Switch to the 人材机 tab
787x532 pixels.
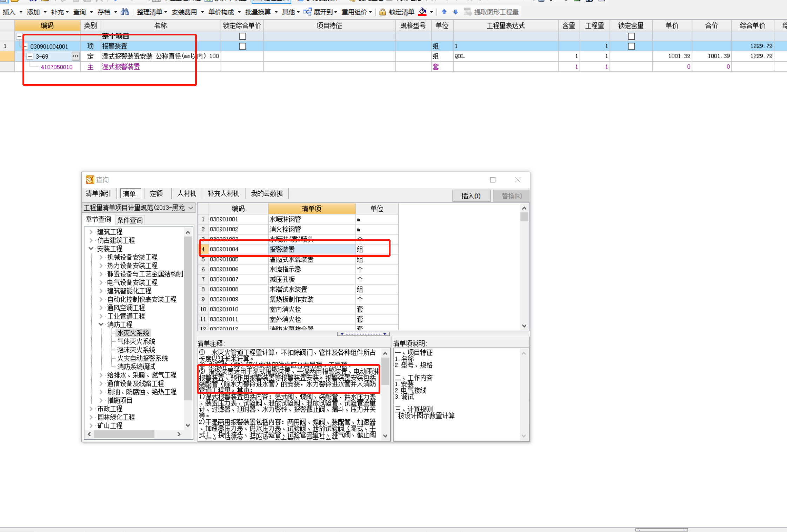[186, 193]
